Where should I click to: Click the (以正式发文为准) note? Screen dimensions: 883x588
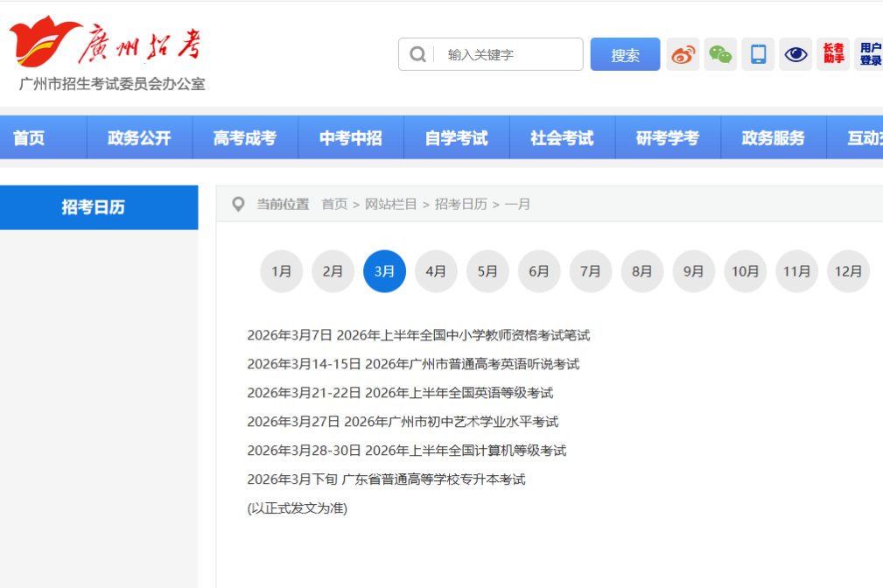point(298,508)
